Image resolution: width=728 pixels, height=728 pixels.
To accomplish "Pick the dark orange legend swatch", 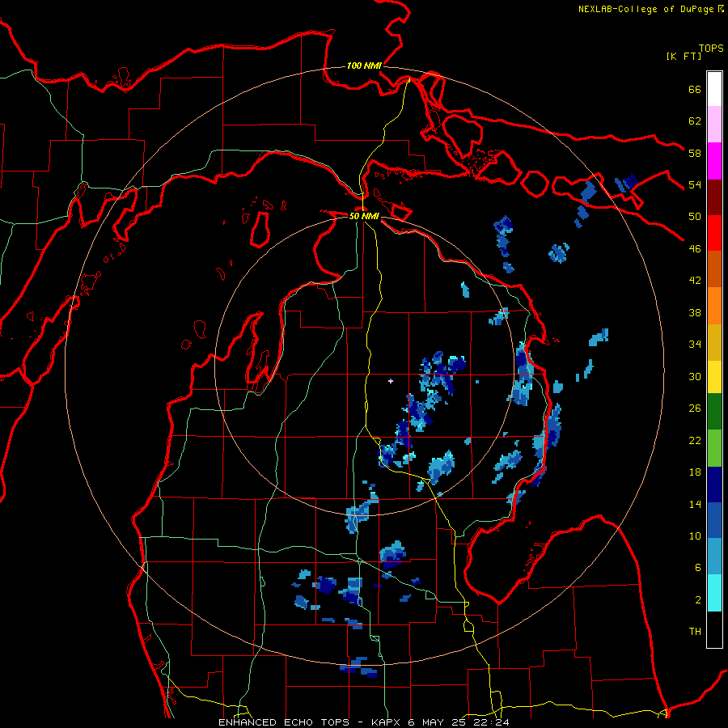I will click(x=714, y=269).
